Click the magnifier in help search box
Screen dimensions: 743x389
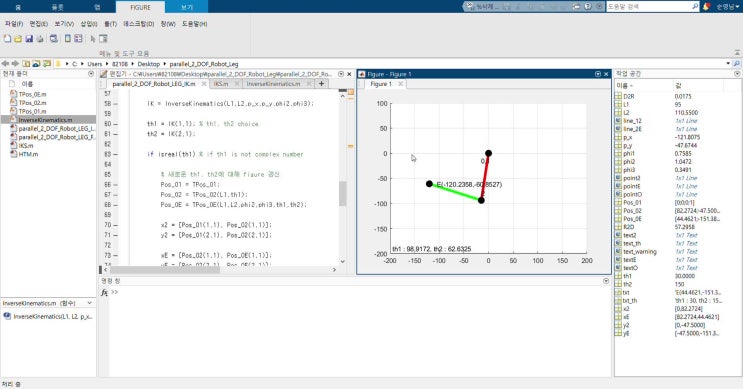695,6
